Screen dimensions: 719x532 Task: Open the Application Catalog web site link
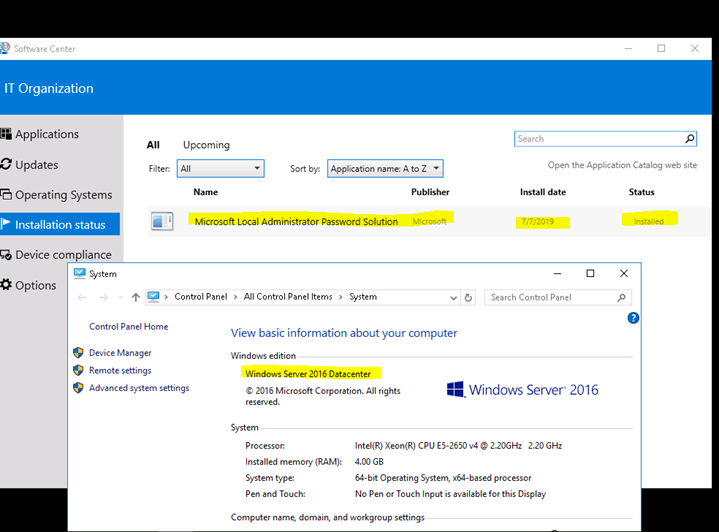click(x=622, y=165)
